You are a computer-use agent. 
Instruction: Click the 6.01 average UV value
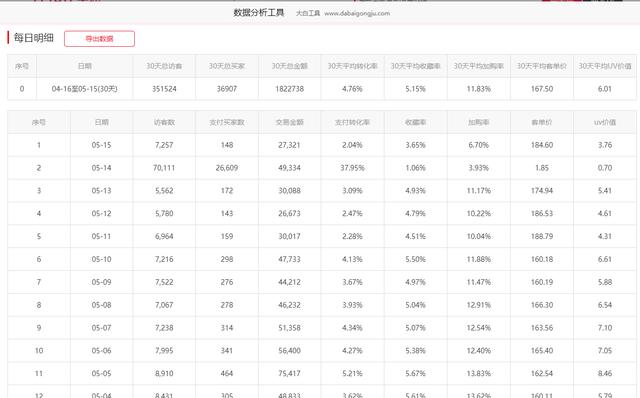(605, 89)
